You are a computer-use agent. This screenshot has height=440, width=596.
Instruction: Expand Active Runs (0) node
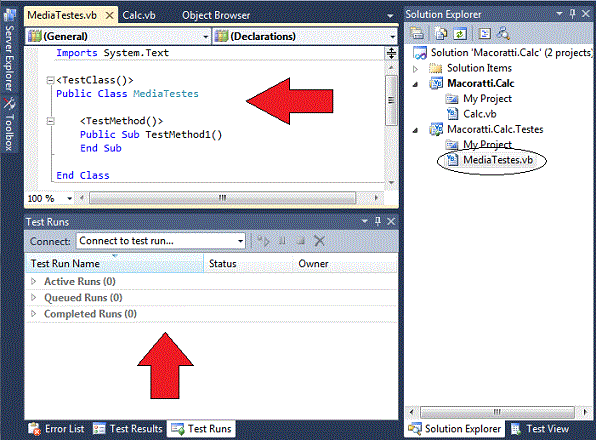(33, 281)
